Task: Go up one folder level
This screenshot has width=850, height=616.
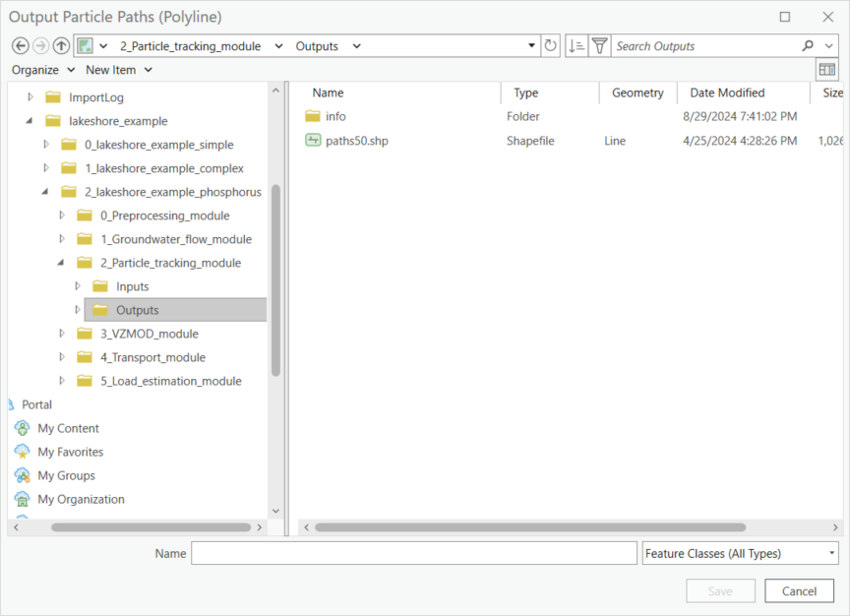Action: [x=61, y=46]
